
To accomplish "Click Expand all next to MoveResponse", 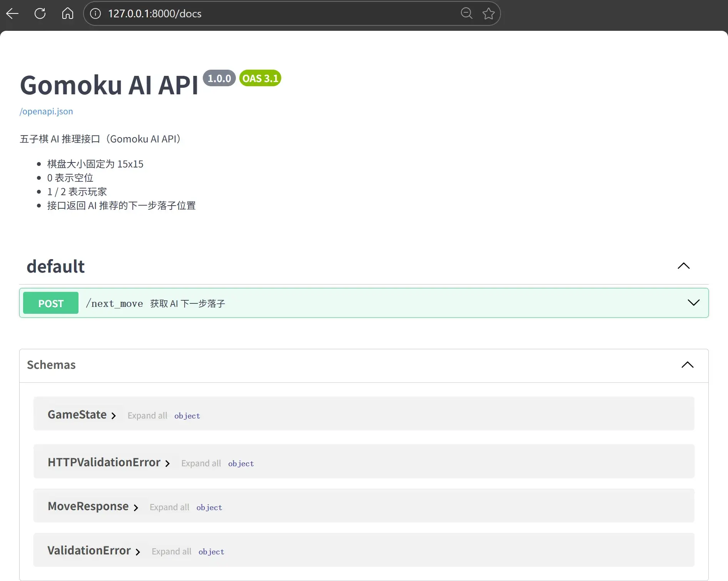I will [x=169, y=507].
